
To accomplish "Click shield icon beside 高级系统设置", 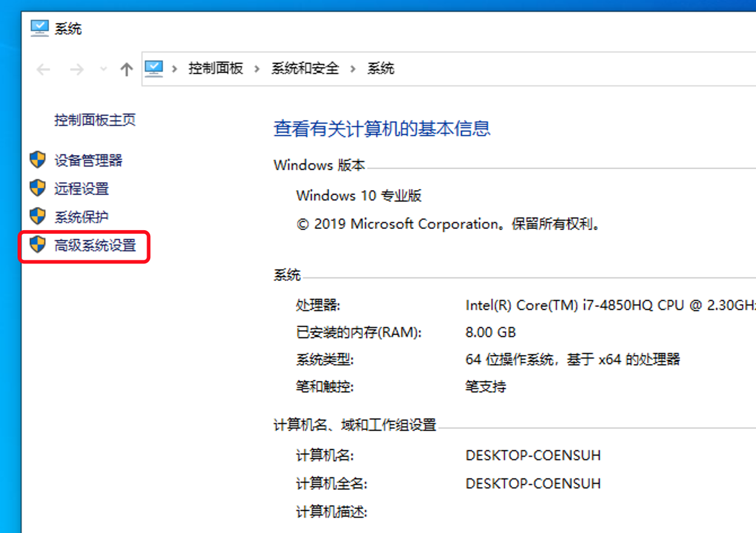I will coord(38,245).
